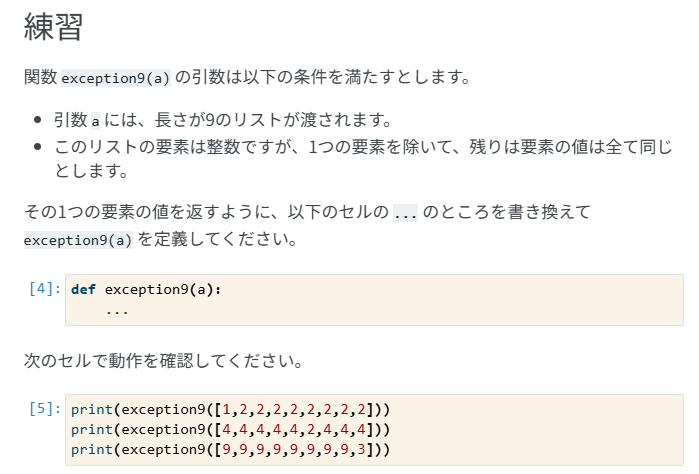This screenshot has width=699, height=474.
Task: Click second print line with [4,4,4,...]
Action: pyautogui.click(x=230, y=429)
